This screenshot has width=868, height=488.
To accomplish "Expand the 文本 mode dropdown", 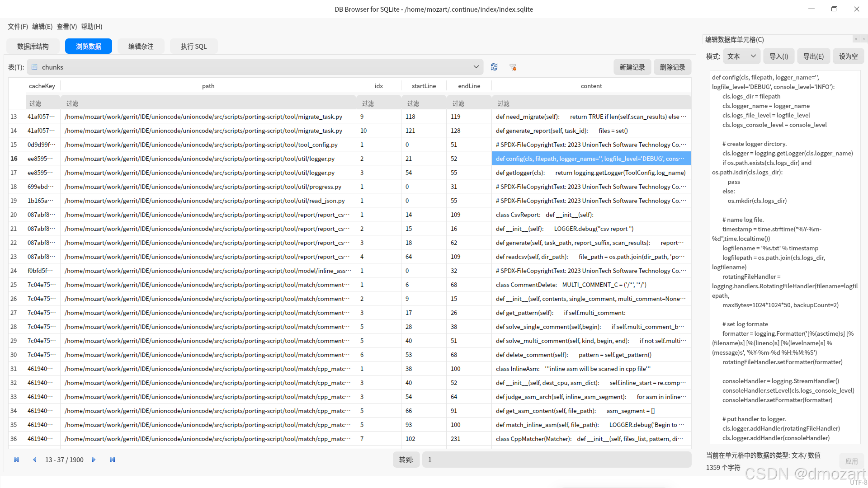I will pyautogui.click(x=741, y=56).
